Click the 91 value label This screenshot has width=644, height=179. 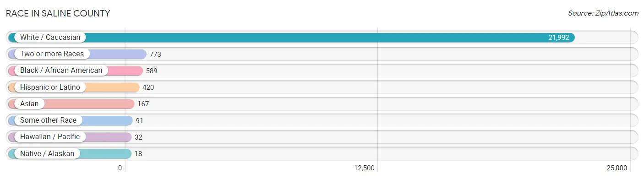coord(140,120)
